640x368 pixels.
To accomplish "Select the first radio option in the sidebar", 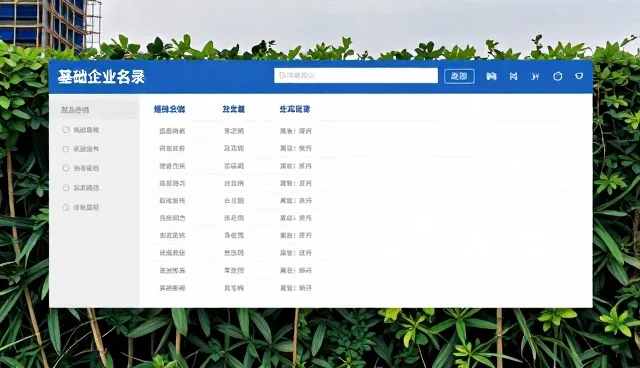I will coord(66,130).
